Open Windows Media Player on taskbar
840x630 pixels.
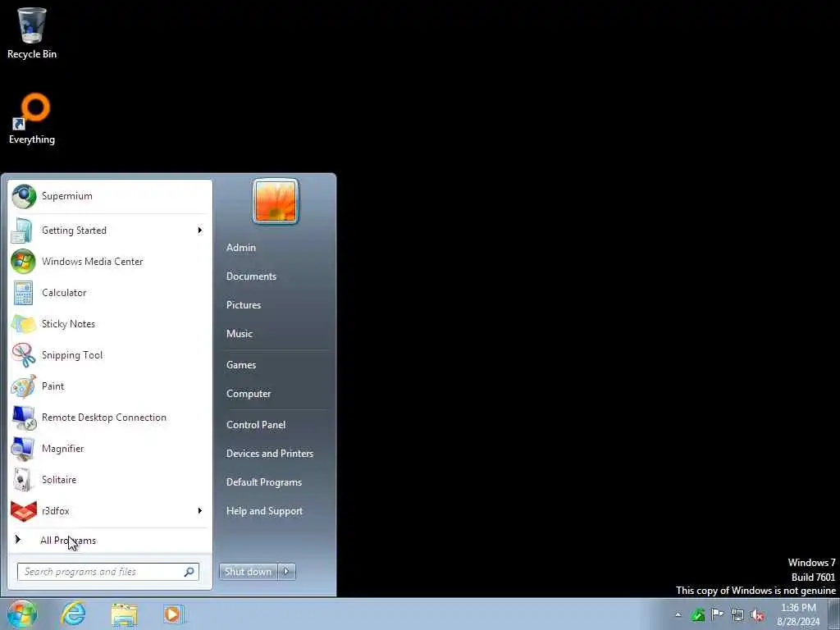click(174, 614)
